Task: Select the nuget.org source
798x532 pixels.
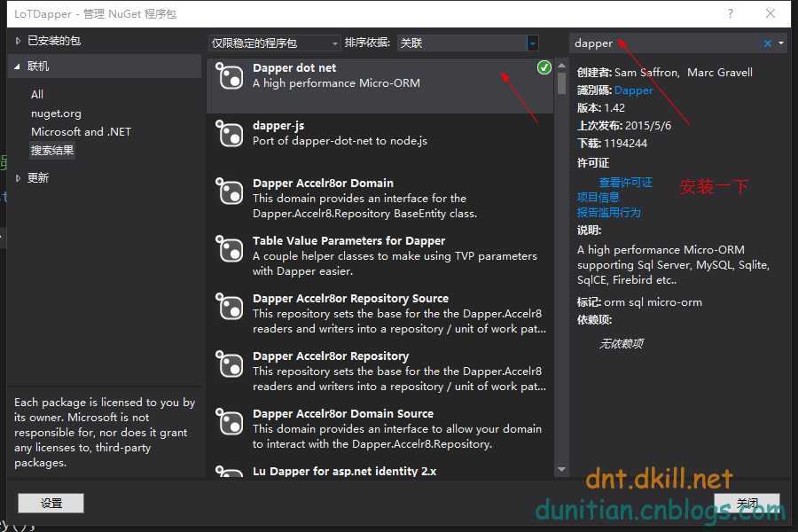Action: tap(56, 113)
